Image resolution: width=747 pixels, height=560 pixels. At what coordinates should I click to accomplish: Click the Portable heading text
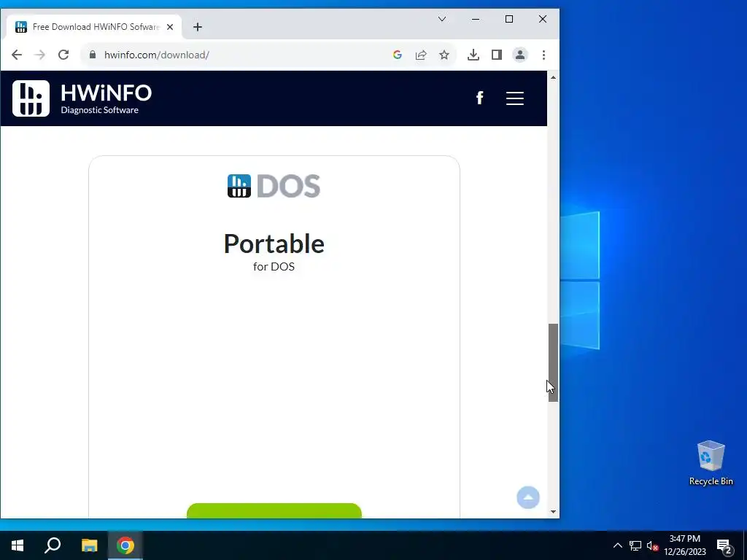tap(274, 244)
